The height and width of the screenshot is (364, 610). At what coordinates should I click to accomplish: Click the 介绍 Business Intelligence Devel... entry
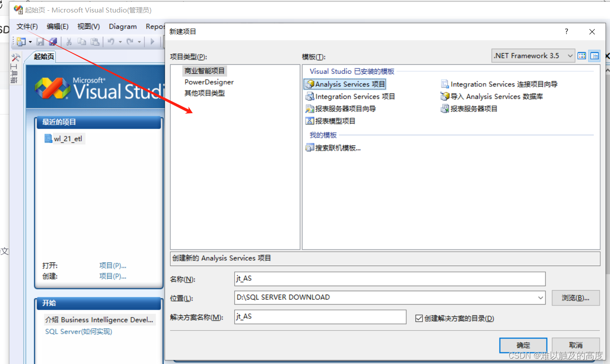(x=99, y=320)
